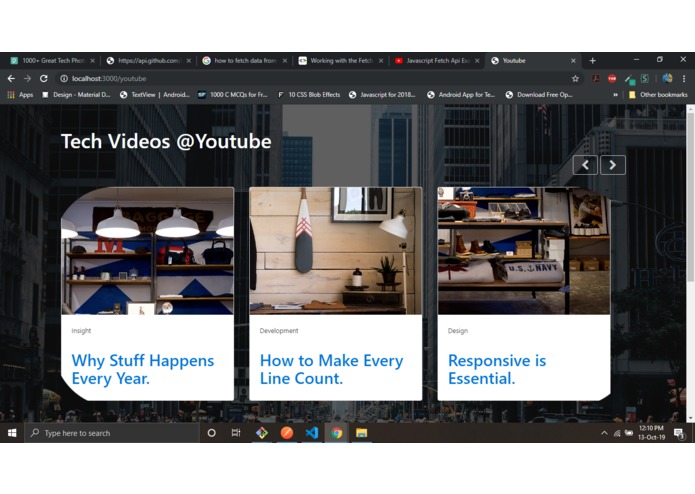Open the orange circle taskbar app

pos(287,433)
